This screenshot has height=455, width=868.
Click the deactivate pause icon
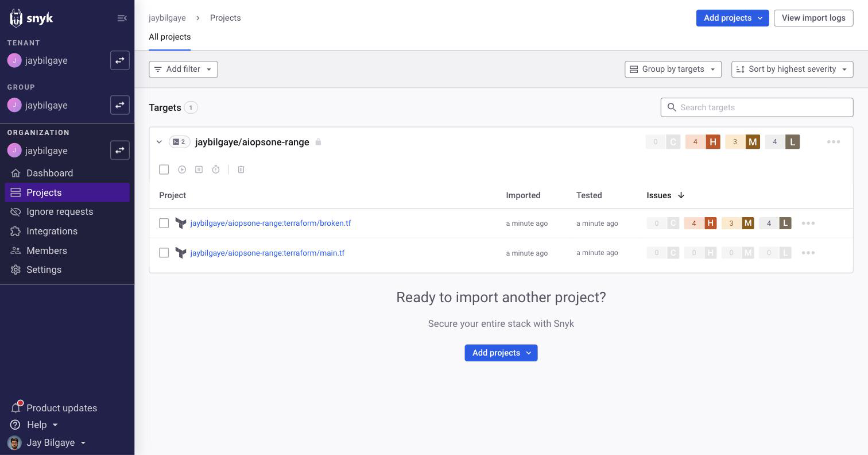pyautogui.click(x=199, y=169)
